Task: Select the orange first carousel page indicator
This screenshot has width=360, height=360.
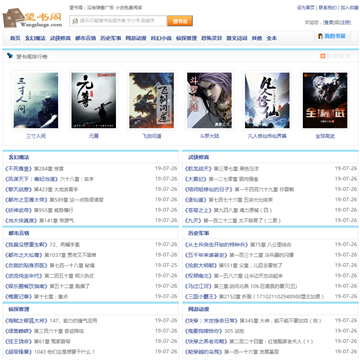Action: click(322, 56)
